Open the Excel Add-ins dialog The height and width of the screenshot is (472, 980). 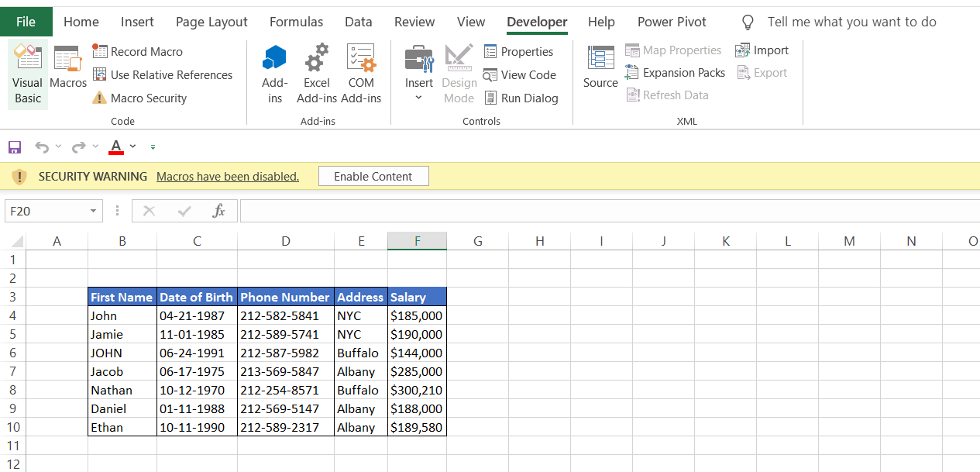[x=316, y=74]
